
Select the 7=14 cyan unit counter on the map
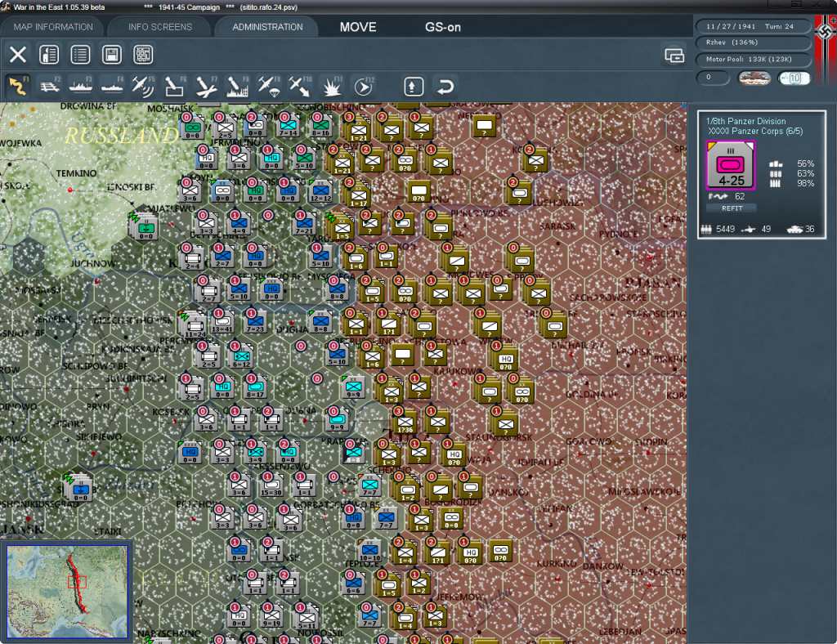pyautogui.click(x=289, y=127)
